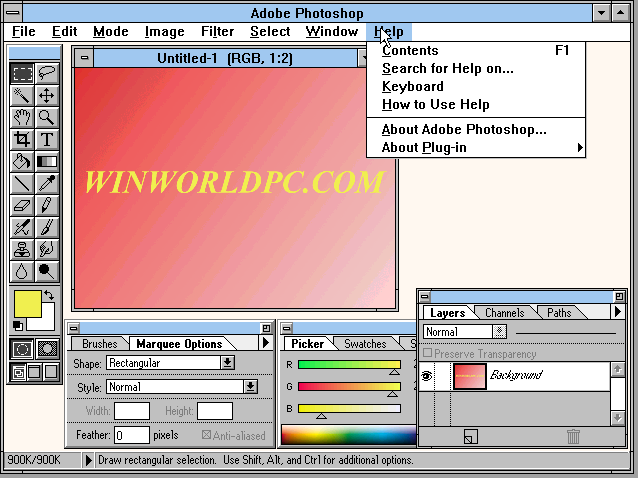Screen dimensions: 638x478
Task: Toggle the Anti-aliased checkbox
Action: [206, 435]
